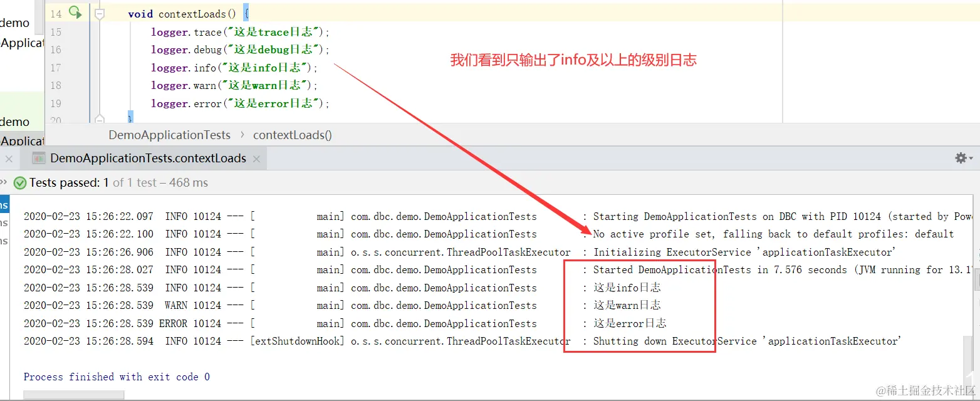Click the '这是info日志' console output line
Screen dimensions: 980x401
pos(342,288)
